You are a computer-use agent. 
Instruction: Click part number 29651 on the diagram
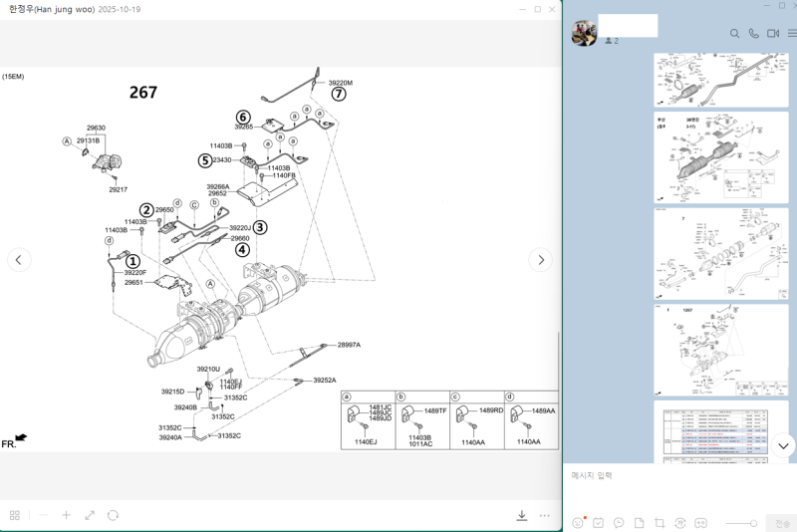pyautogui.click(x=133, y=283)
